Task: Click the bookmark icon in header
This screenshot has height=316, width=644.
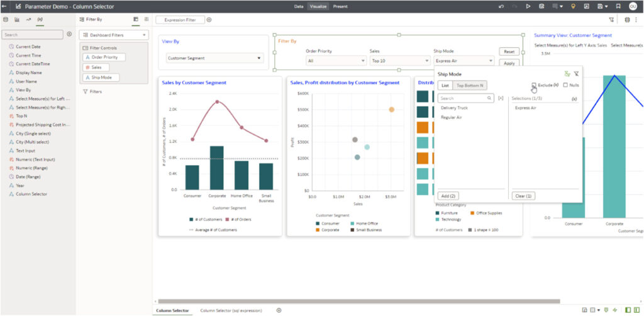Action: [x=618, y=6]
